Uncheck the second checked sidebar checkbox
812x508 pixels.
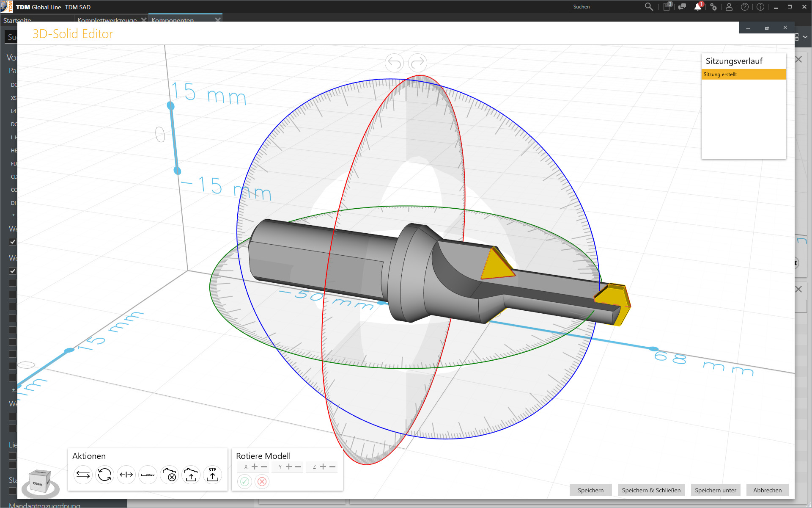point(12,271)
